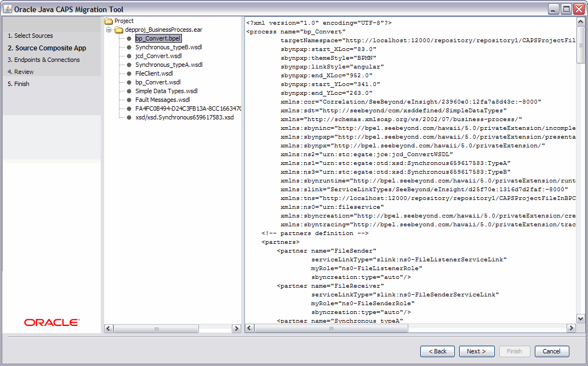Minimize the Migration Tool window
Image resolution: width=588 pixels, height=366 pixels.
[x=554, y=9]
